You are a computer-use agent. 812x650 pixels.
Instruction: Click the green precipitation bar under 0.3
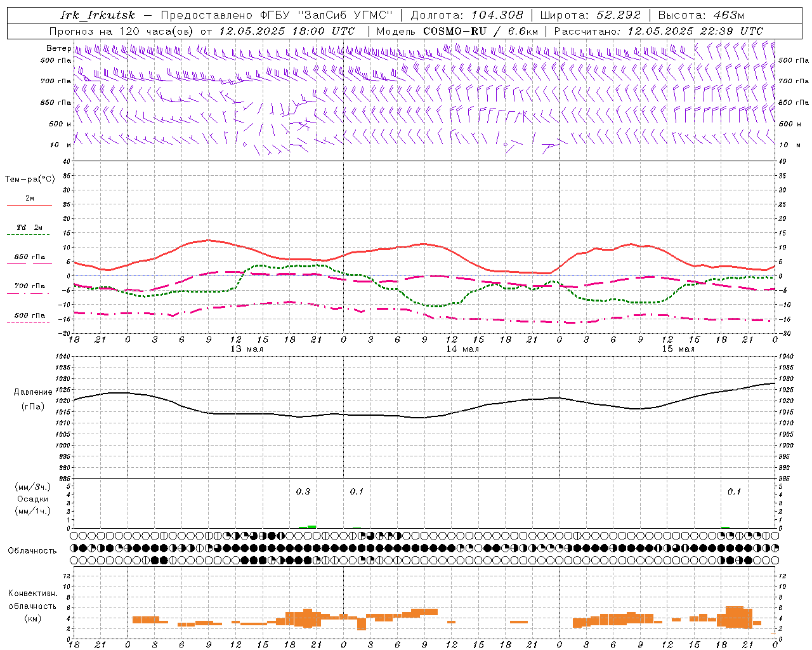[x=308, y=526]
